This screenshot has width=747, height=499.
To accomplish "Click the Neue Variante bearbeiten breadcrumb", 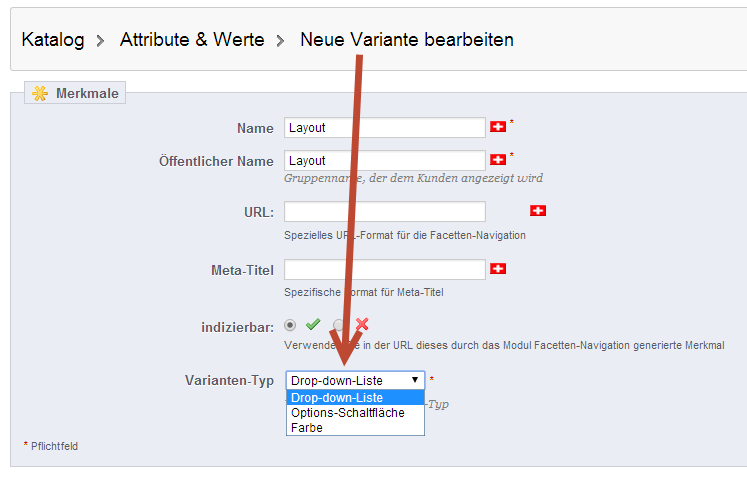I will tap(407, 41).
